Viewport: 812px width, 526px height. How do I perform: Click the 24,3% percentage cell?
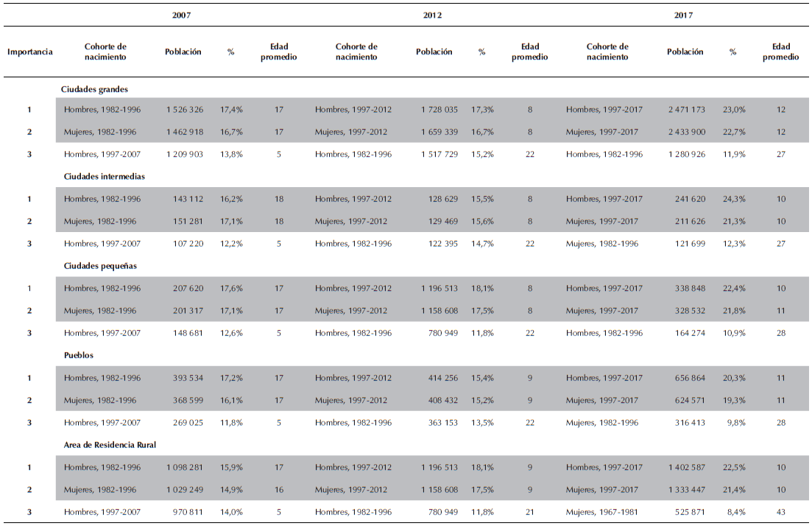click(732, 199)
